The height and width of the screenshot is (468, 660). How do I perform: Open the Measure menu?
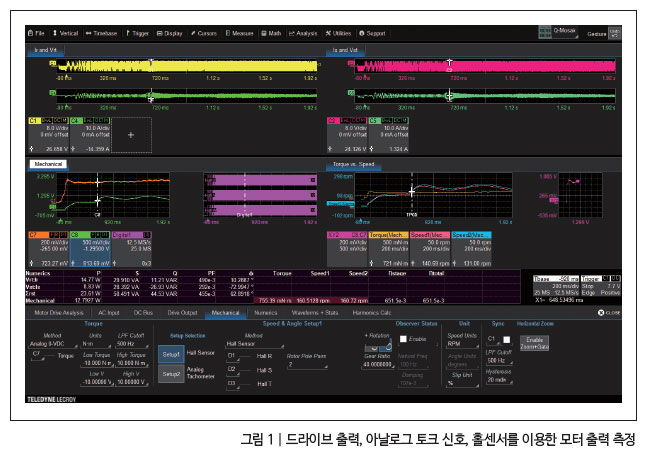[x=239, y=33]
